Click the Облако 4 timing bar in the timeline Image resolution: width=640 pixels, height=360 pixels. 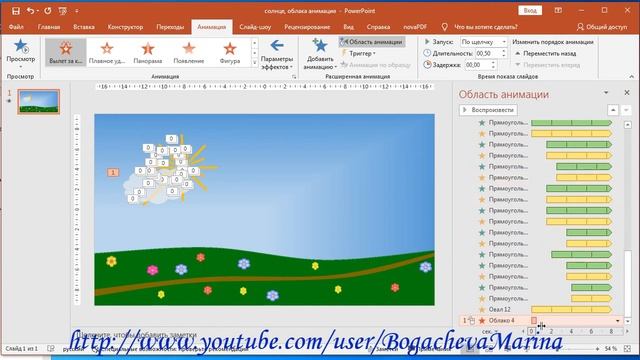click(x=534, y=320)
